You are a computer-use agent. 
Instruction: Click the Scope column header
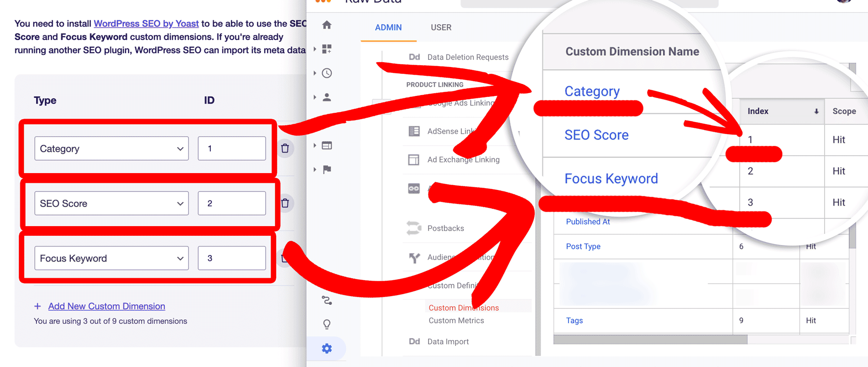[844, 111]
